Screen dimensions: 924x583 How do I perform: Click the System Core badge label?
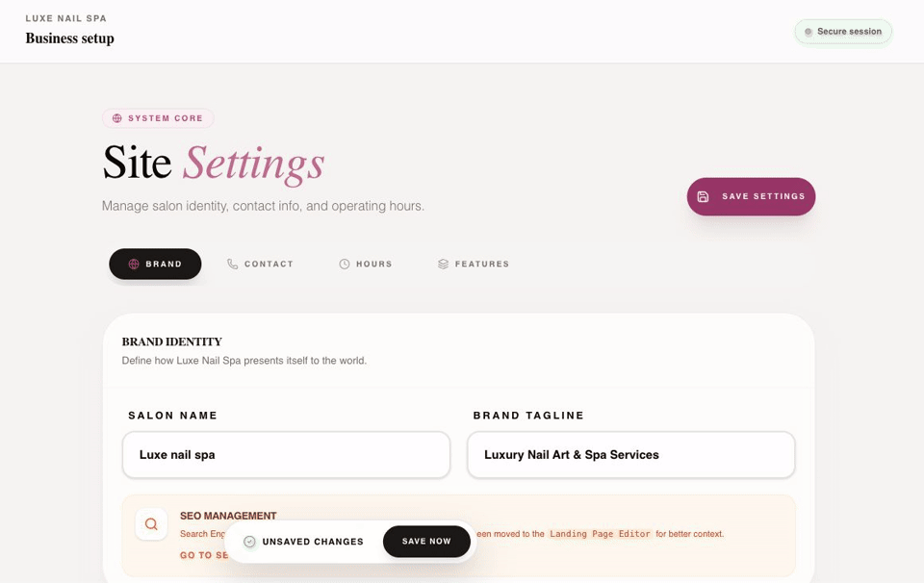point(166,118)
